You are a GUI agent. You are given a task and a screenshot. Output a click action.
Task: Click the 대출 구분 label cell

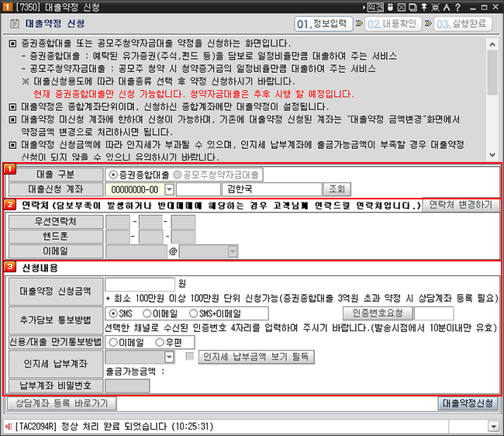tap(56, 175)
